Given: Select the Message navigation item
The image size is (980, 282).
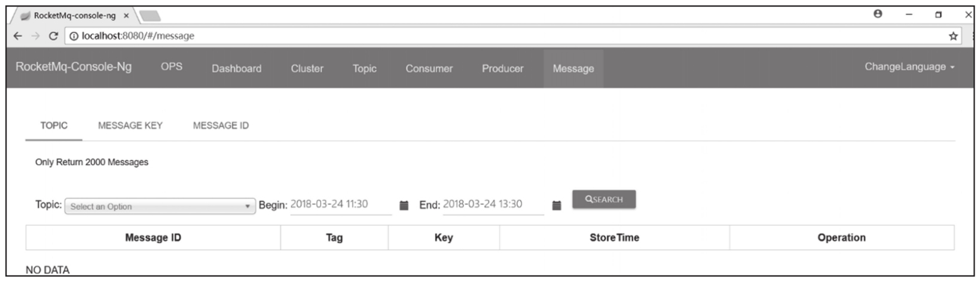Looking at the screenshot, I should 573,69.
